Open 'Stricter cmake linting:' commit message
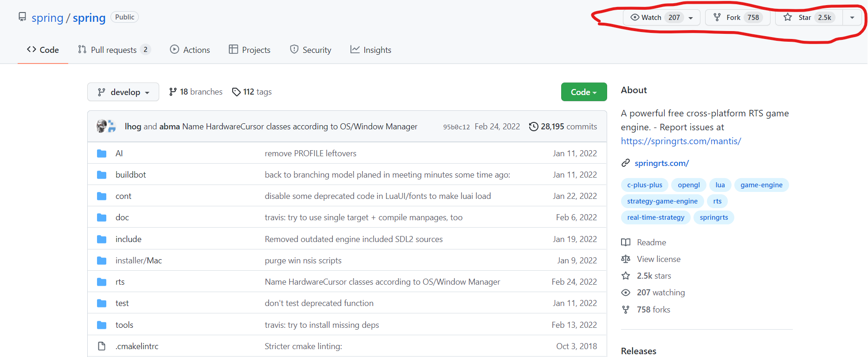The width and height of the screenshot is (868, 357). 303,346
